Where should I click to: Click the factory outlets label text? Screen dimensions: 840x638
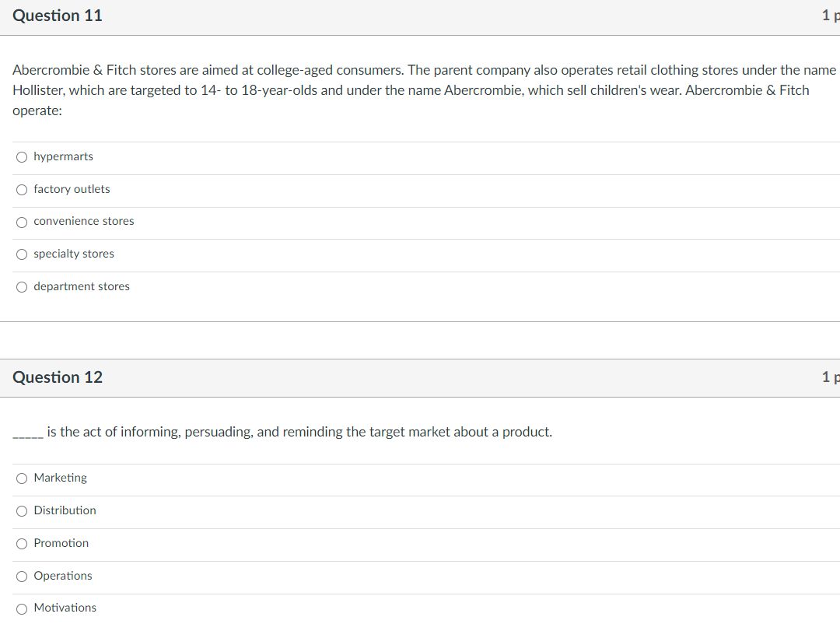point(72,188)
